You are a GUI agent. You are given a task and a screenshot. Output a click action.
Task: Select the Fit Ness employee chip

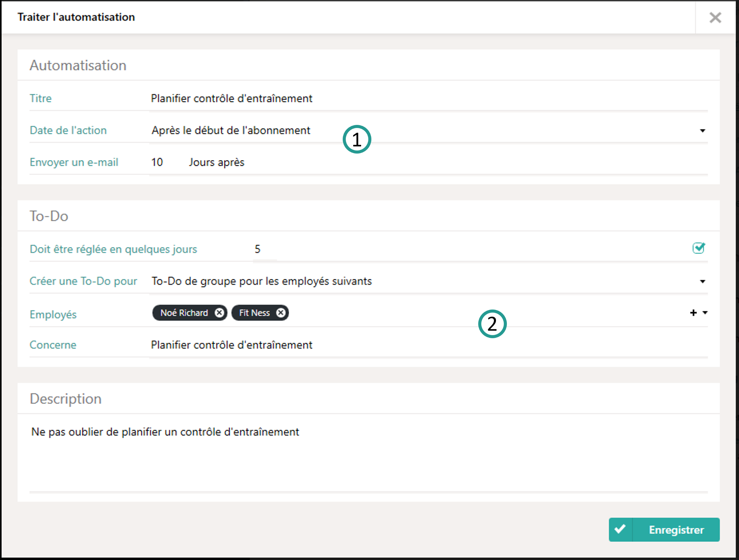(x=254, y=313)
